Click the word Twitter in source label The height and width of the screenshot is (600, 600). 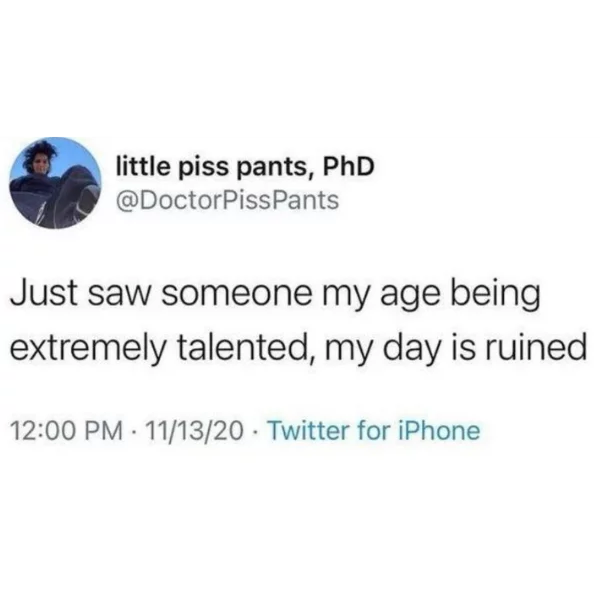coord(309,430)
